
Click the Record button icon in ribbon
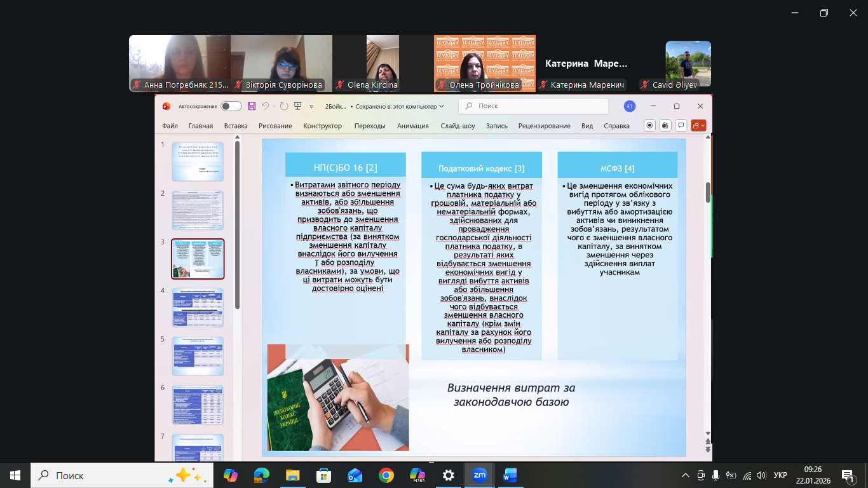click(649, 125)
